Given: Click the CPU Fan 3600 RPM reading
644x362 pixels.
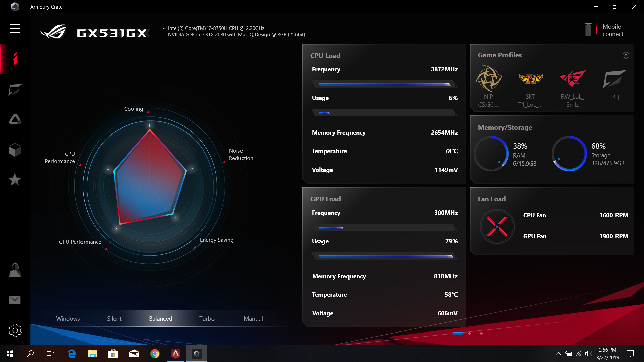Looking at the screenshot, I should pos(613,215).
